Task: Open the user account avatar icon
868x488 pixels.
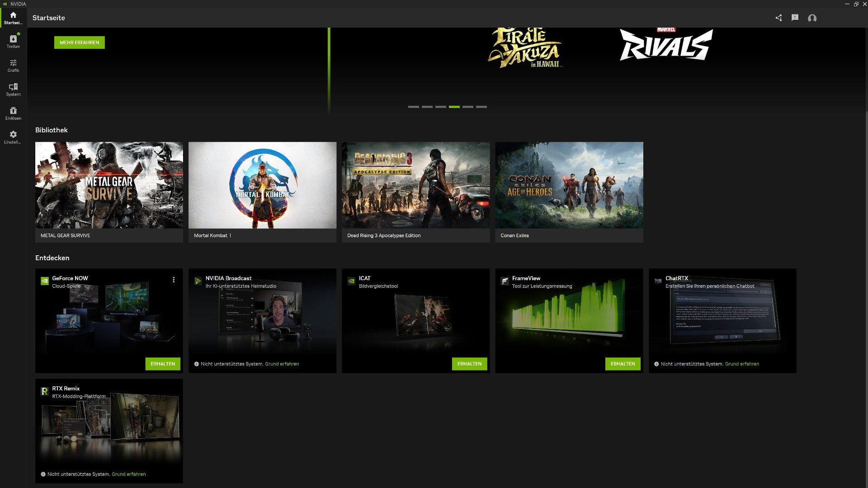Action: 812,18
